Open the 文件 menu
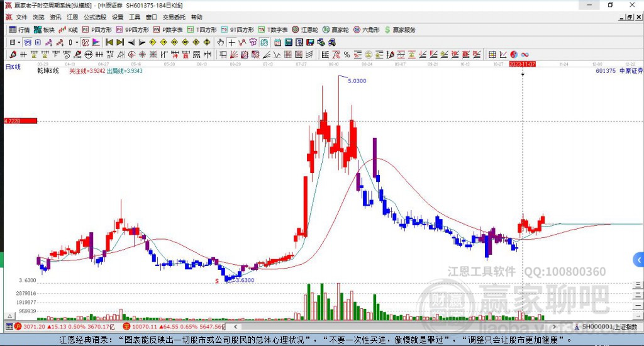This screenshot has height=346, width=644. (x=21, y=17)
